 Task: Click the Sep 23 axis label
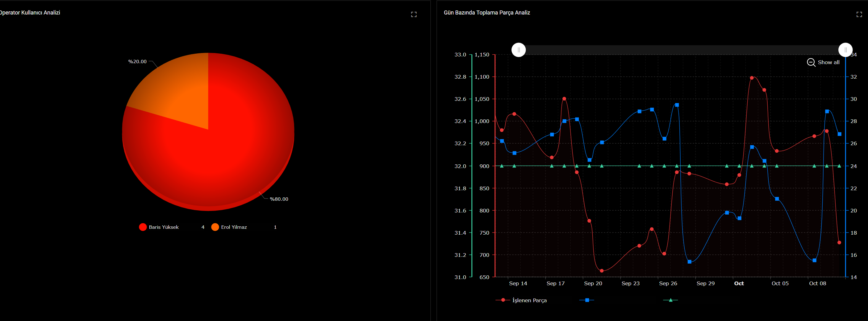[630, 283]
